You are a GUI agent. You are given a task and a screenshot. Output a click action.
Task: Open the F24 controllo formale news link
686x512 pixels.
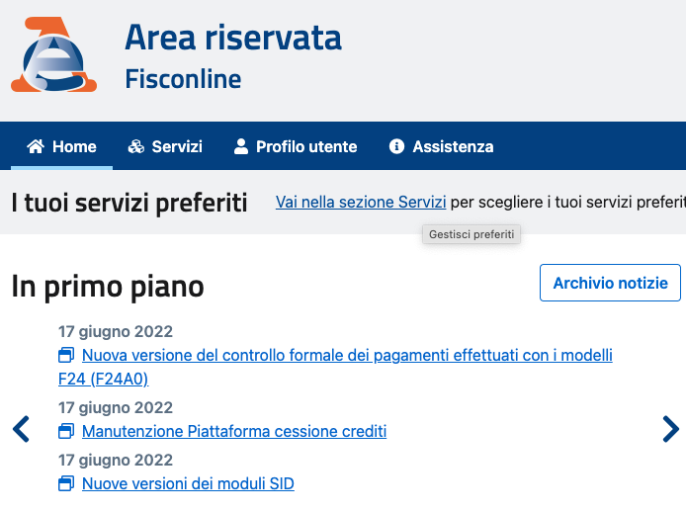346,356
